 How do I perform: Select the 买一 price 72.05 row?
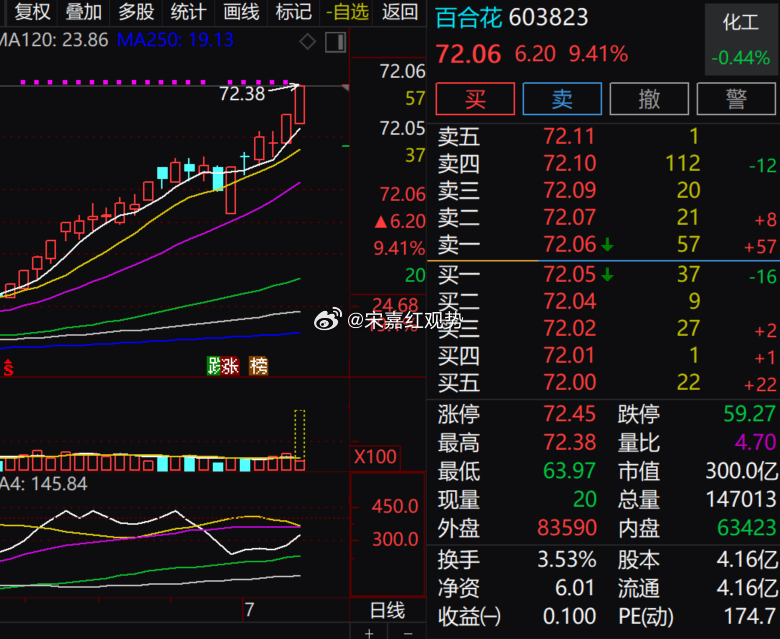(603, 274)
